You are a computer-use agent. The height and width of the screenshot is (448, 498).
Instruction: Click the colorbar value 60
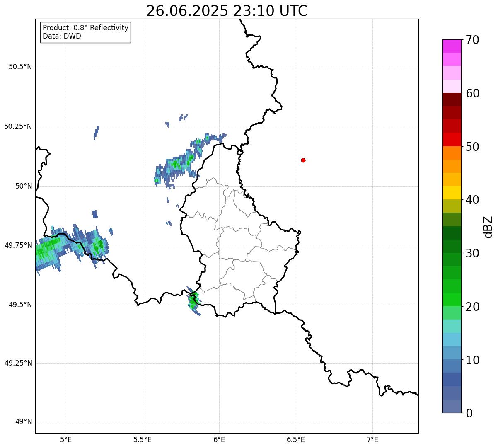[472, 93]
